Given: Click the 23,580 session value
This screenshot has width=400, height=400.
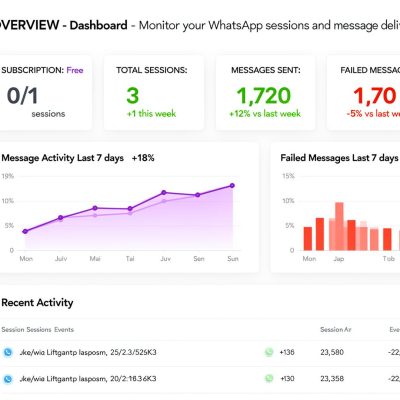Looking at the screenshot, I should pos(332,352).
